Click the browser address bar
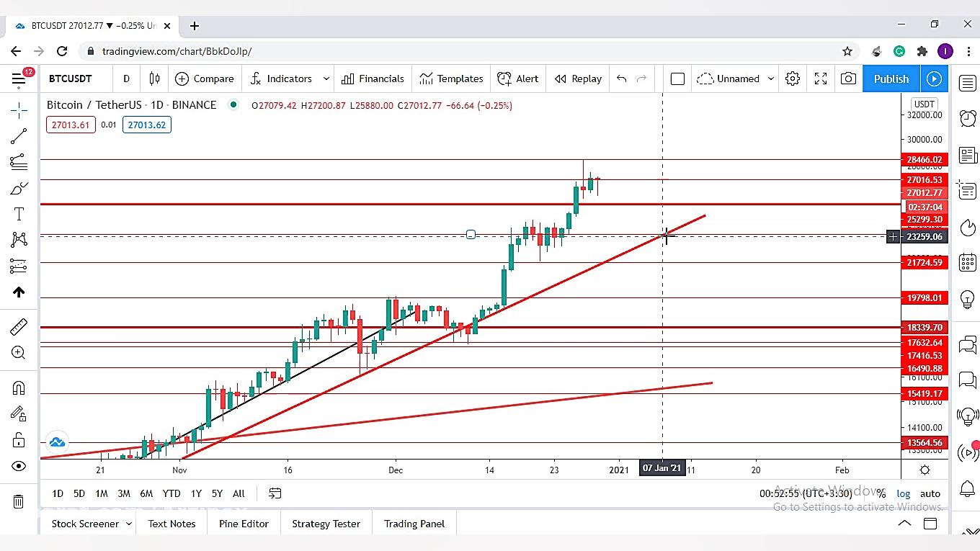This screenshot has height=551, width=980. 461,51
